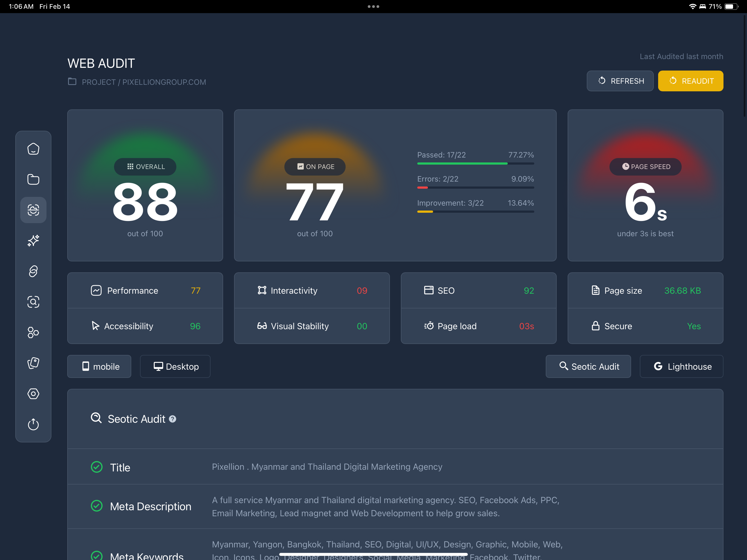Click the Secure value Yes

[x=694, y=326]
